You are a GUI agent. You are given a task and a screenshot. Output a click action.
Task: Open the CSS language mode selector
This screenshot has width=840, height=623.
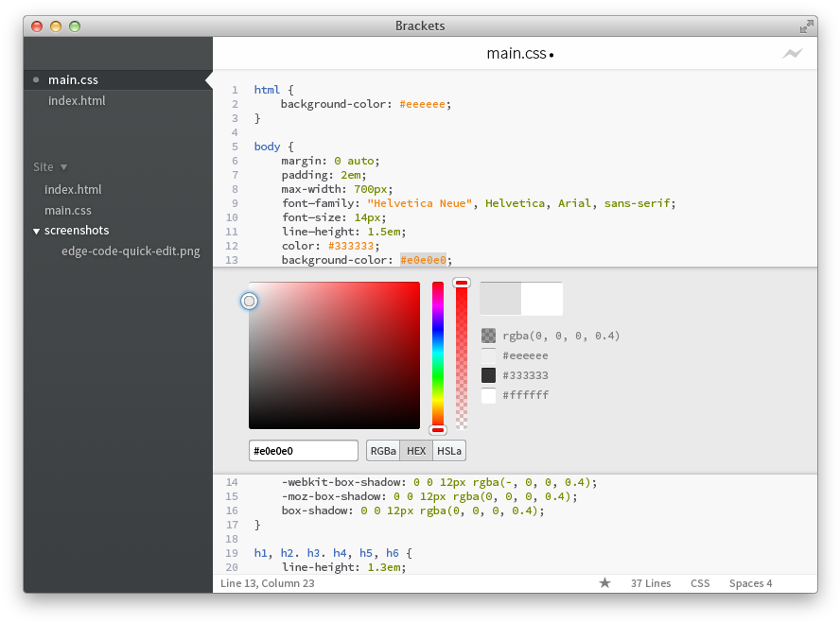[700, 583]
